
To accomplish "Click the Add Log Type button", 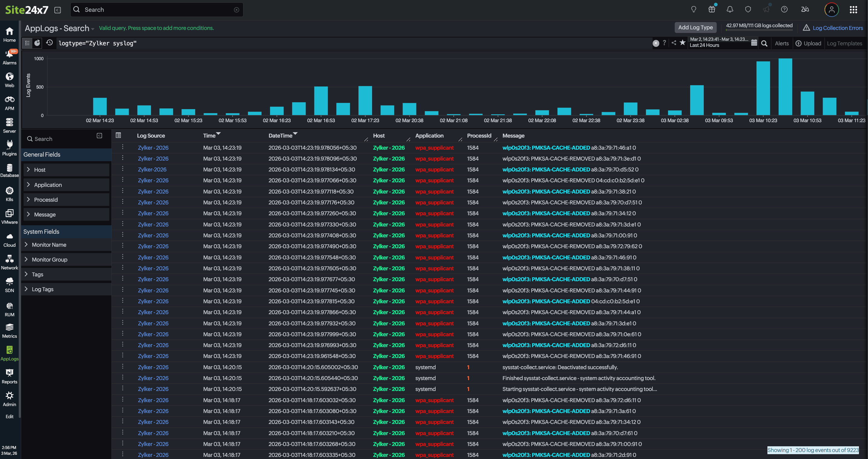I will [696, 27].
